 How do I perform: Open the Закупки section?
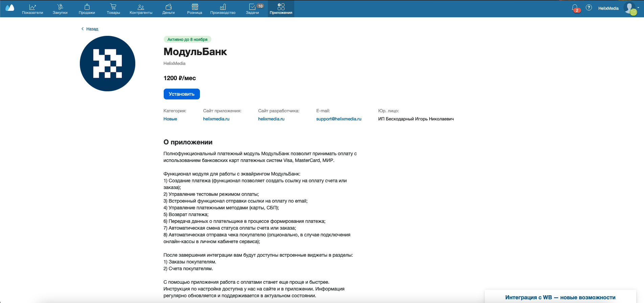pos(60,9)
